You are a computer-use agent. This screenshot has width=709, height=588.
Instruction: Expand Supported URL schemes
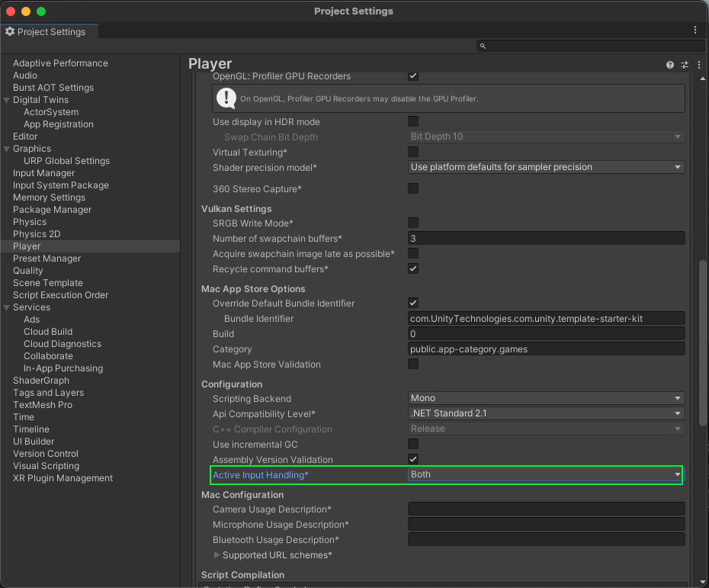(219, 555)
